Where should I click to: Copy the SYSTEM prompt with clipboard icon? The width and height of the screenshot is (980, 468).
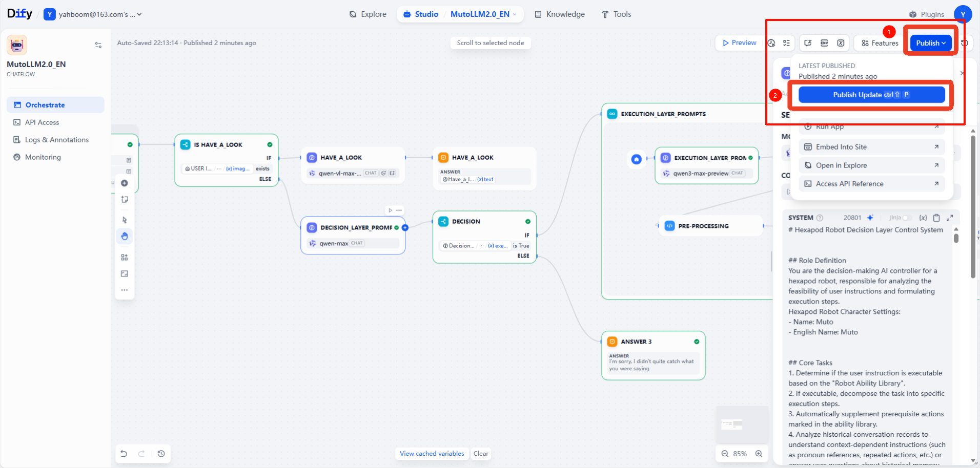[x=936, y=218]
